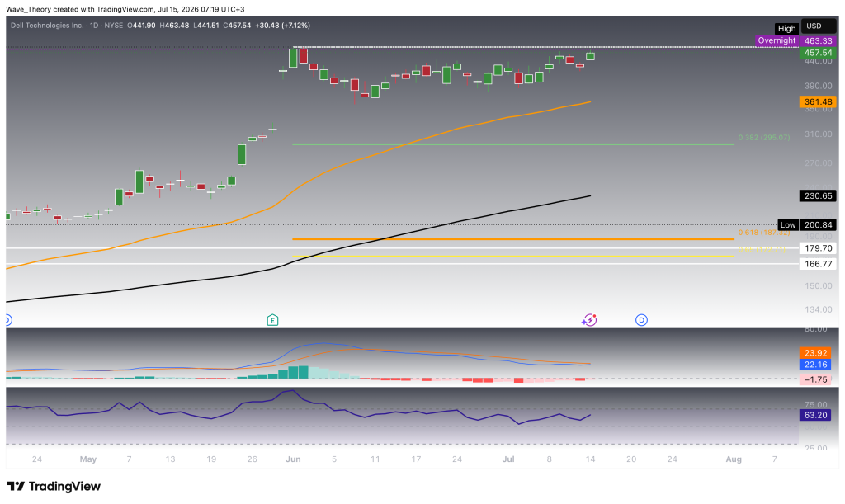Click the purple Overnight 463.33 price label

point(795,41)
